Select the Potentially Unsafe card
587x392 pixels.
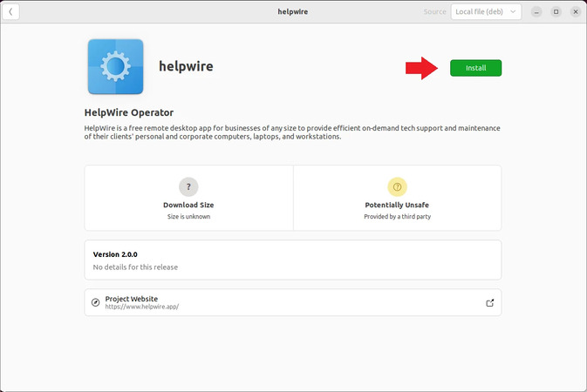[397, 198]
